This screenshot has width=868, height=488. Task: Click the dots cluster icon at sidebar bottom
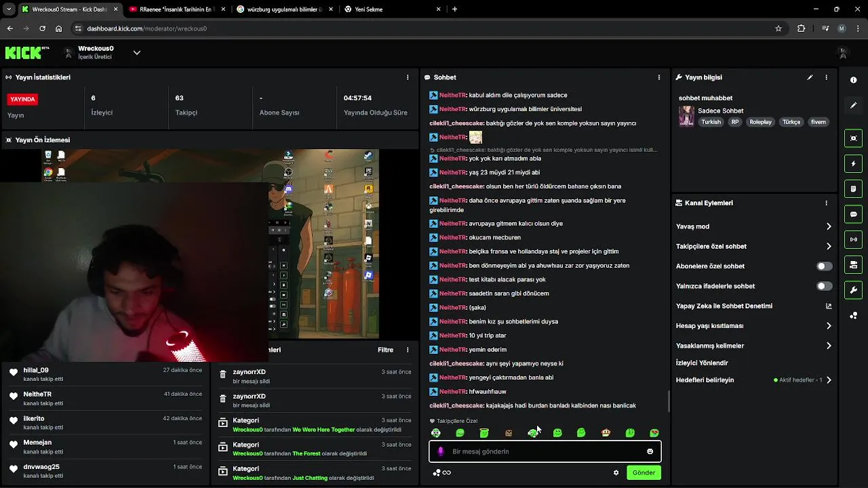(x=853, y=316)
